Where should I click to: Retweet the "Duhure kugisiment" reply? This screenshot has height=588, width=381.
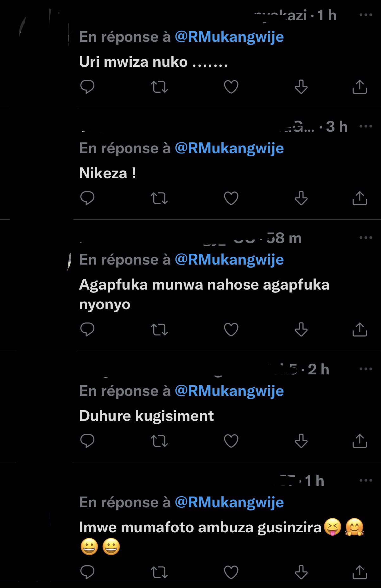click(159, 441)
